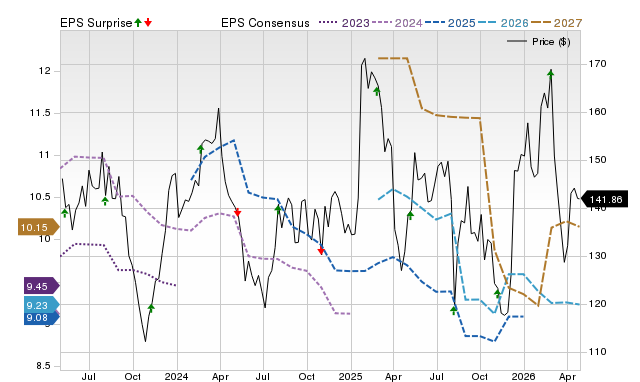Image resolution: width=640 pixels, height=382 pixels.
Task: Click the EPS Surprise legend label
Action: click(96, 23)
